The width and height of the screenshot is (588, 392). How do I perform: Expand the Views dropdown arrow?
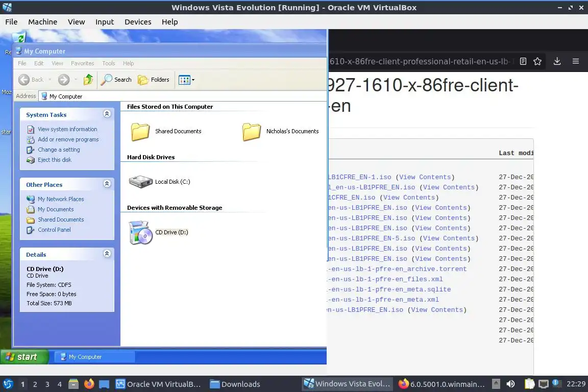193,80
